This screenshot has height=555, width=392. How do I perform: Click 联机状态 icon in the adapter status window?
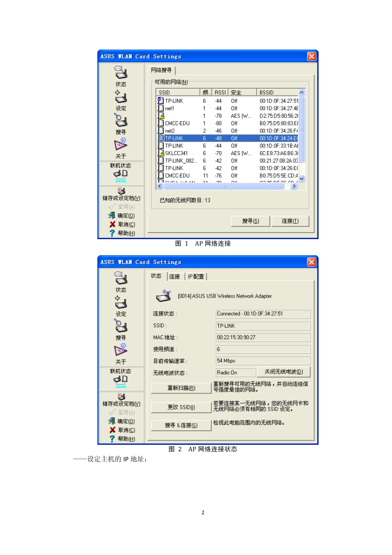(x=121, y=381)
